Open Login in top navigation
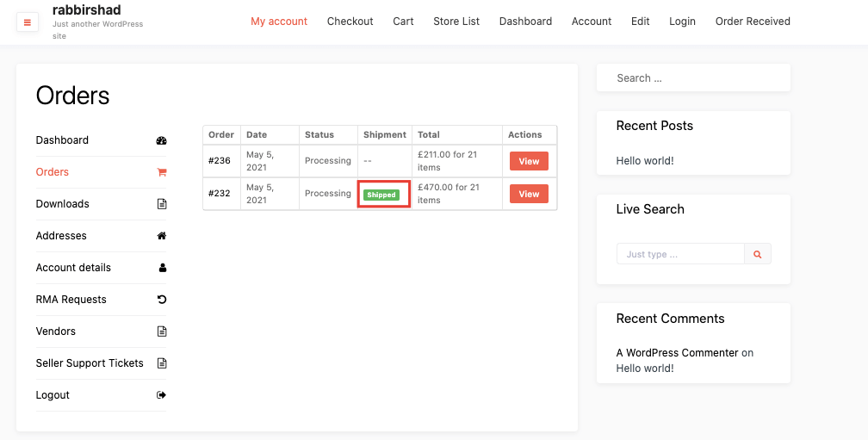 click(682, 22)
